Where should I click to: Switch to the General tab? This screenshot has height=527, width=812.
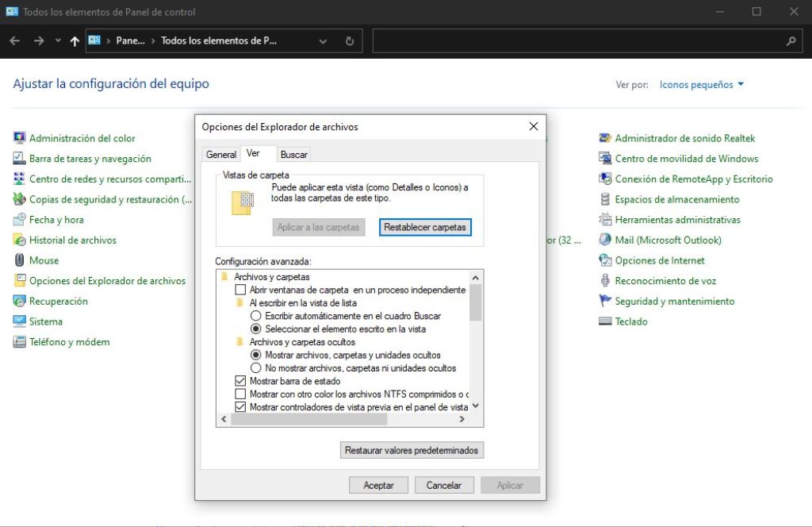[221, 155]
